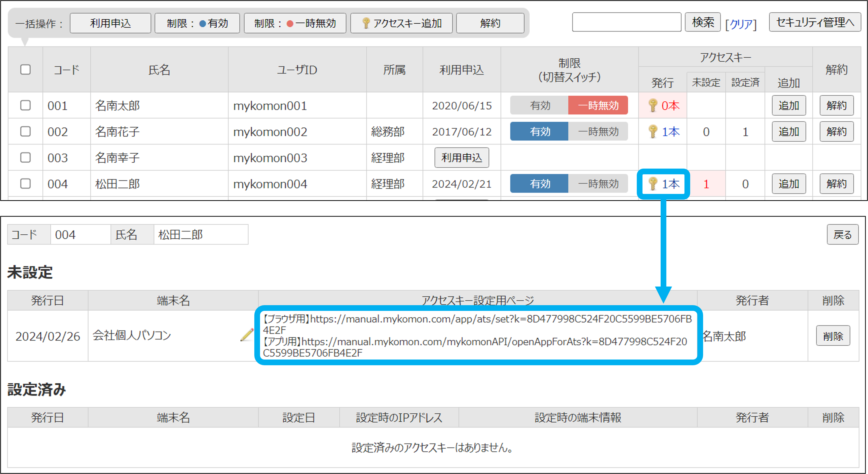Click the 検索 search button
This screenshot has height=474, width=868.
click(x=703, y=23)
